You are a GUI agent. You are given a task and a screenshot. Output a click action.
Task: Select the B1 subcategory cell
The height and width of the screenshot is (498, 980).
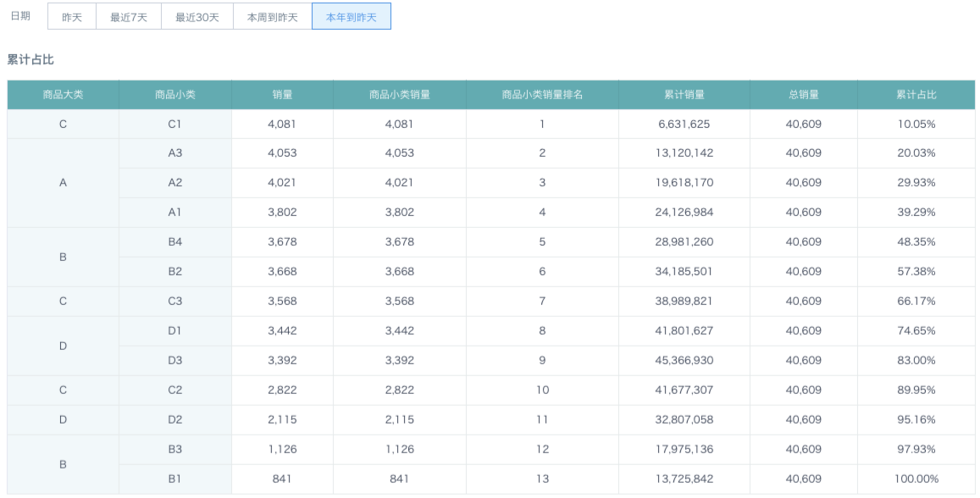(x=175, y=479)
